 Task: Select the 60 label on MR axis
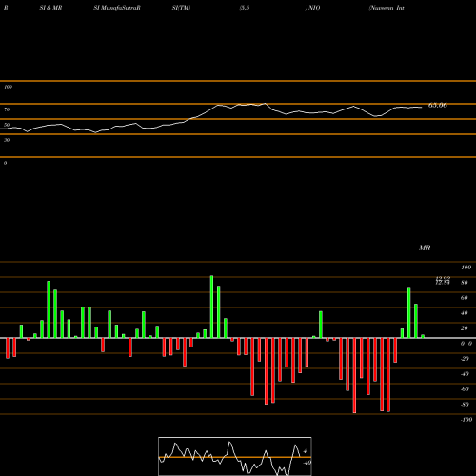coord(465,298)
